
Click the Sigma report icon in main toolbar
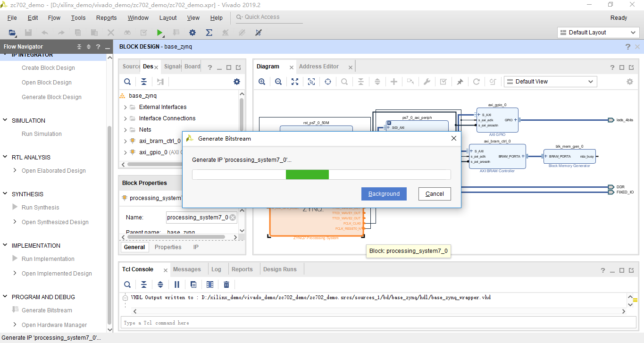[209, 33]
